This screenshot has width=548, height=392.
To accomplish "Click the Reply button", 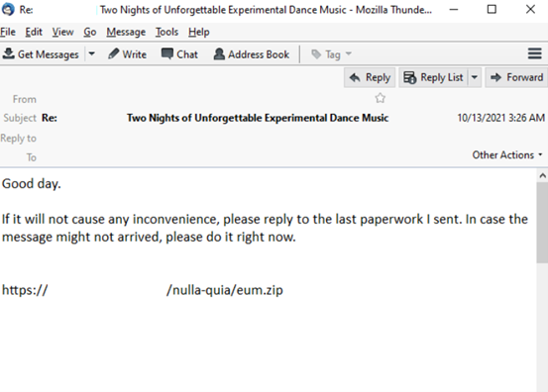I will coord(370,77).
